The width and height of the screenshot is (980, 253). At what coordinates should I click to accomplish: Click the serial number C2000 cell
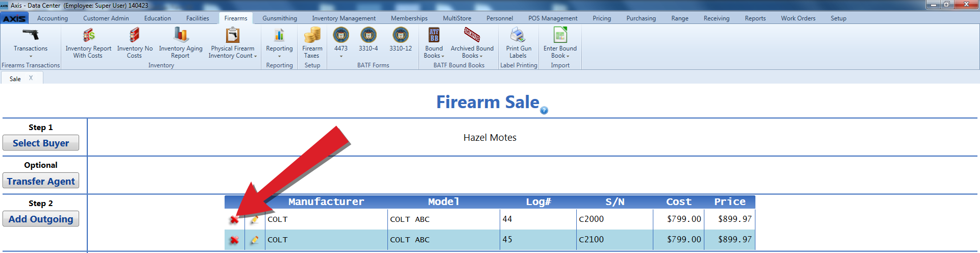pos(615,219)
